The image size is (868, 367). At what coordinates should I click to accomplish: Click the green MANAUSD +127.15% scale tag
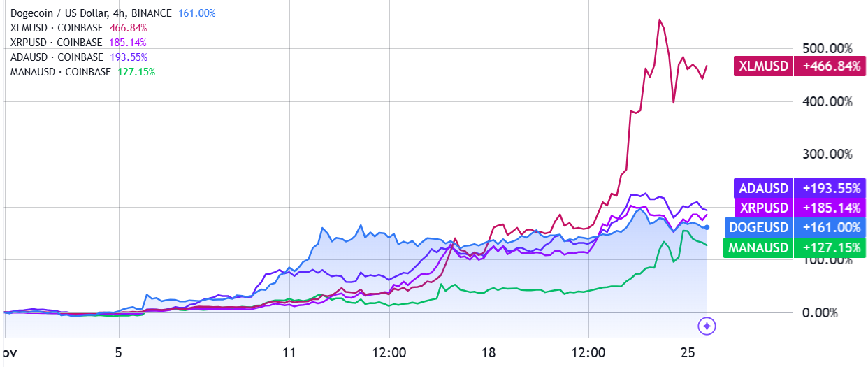click(795, 247)
